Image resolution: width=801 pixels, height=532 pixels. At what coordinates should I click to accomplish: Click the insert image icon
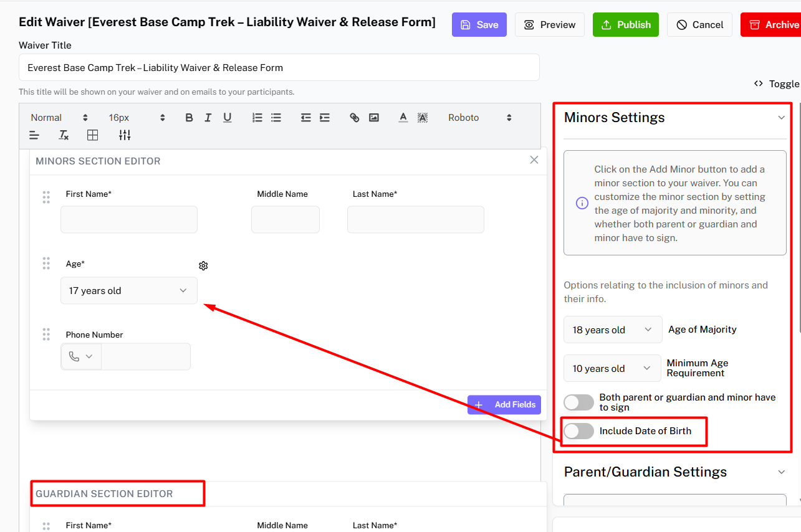click(374, 118)
